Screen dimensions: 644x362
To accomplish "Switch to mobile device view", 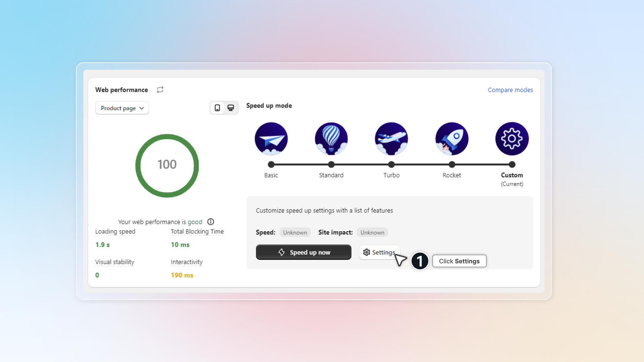I will pyautogui.click(x=217, y=108).
